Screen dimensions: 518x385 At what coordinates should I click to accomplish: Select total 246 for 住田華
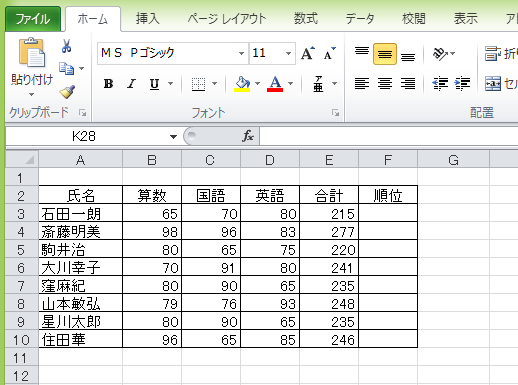329,340
